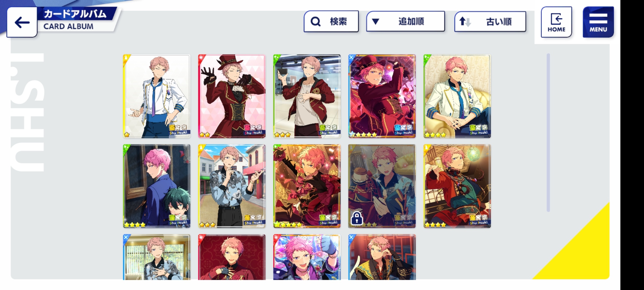
Task: Open card with green-haired character
Action: point(157,186)
